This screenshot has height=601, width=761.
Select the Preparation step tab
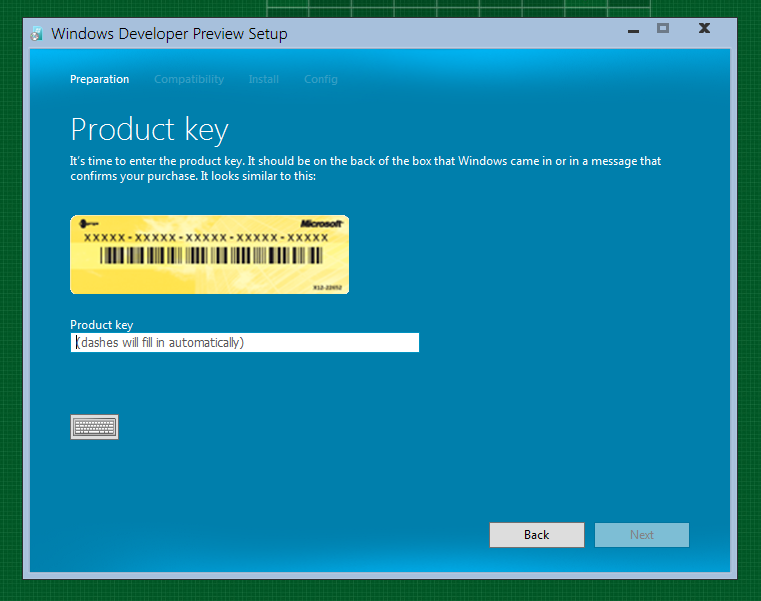click(99, 79)
